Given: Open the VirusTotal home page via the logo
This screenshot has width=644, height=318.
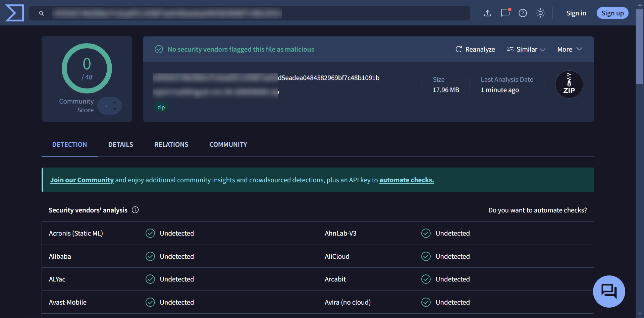Looking at the screenshot, I should [x=14, y=13].
